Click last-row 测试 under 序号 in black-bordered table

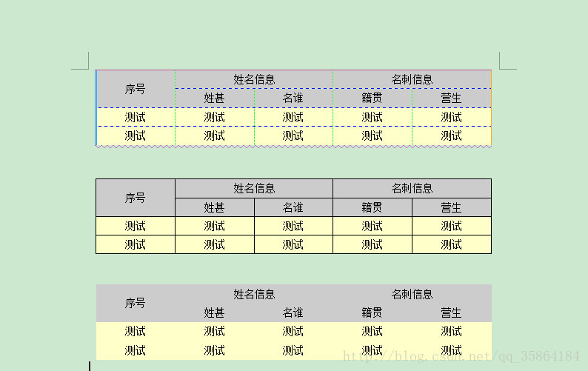[x=136, y=244]
